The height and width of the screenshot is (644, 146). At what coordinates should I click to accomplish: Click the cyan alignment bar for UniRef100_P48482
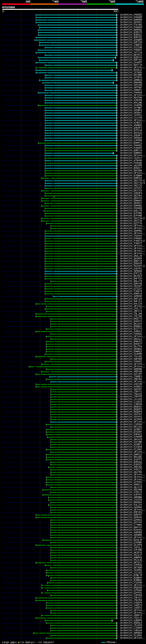click(77, 15)
